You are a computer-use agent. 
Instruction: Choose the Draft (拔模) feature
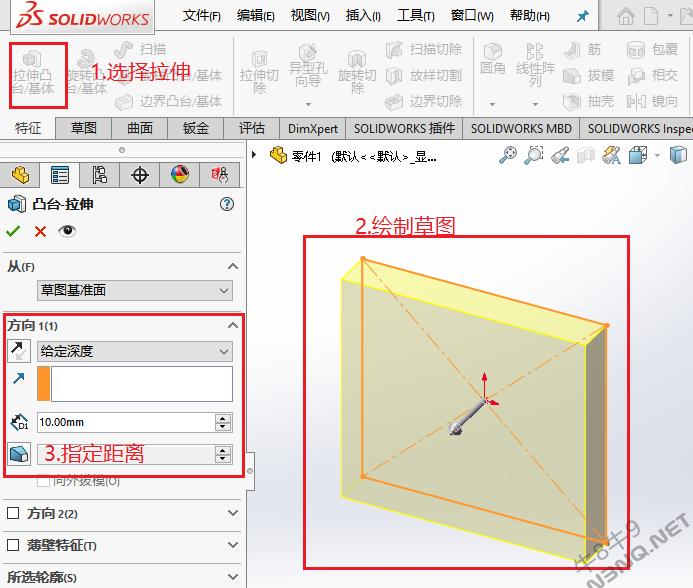click(x=589, y=76)
